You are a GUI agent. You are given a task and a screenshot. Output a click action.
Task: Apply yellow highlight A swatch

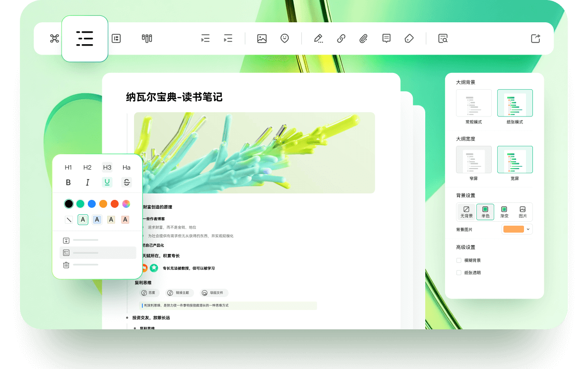click(x=111, y=220)
